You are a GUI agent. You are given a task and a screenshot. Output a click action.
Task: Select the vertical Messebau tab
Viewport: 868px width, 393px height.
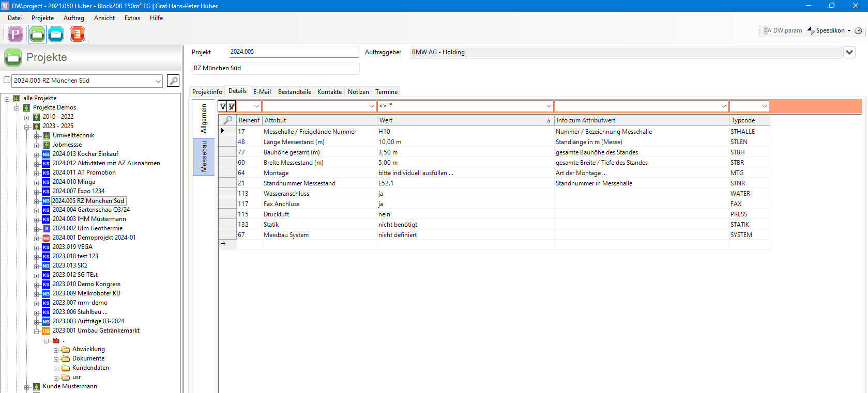click(204, 157)
